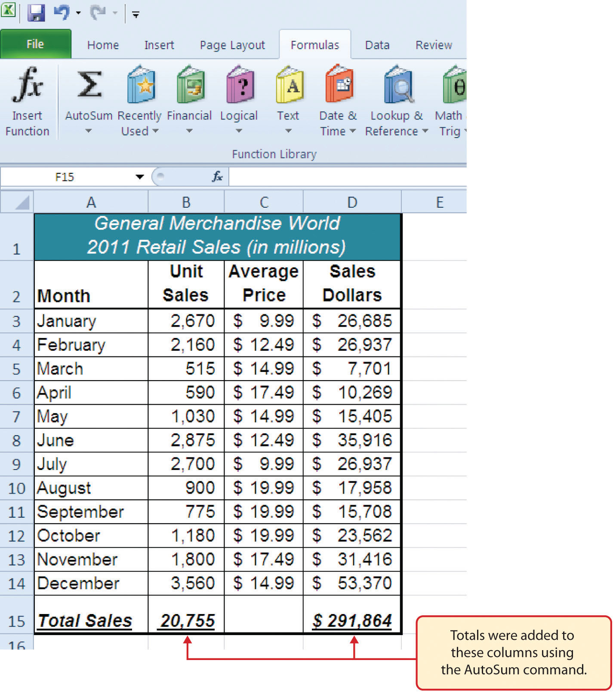Open the Undo history dropdown arrow
The width and height of the screenshot is (616, 694).
78,13
